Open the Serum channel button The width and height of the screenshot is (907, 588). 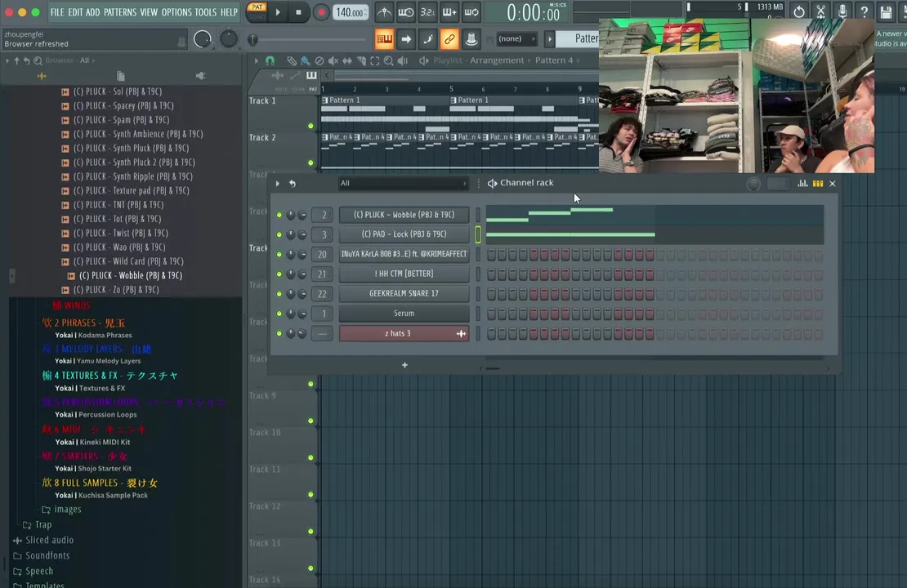pyautogui.click(x=404, y=314)
